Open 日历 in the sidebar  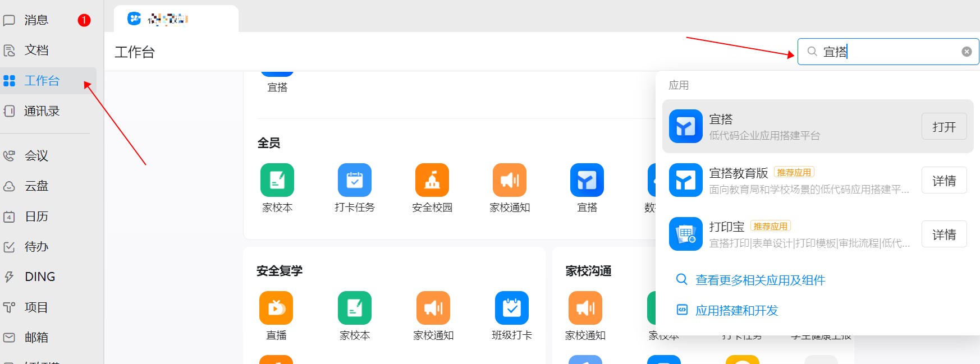36,216
